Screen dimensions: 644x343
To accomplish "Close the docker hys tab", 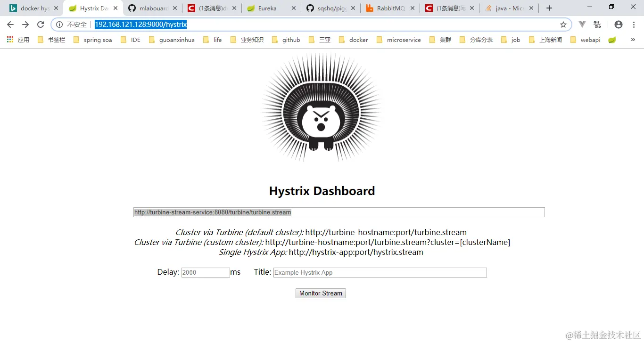I will coord(56,8).
